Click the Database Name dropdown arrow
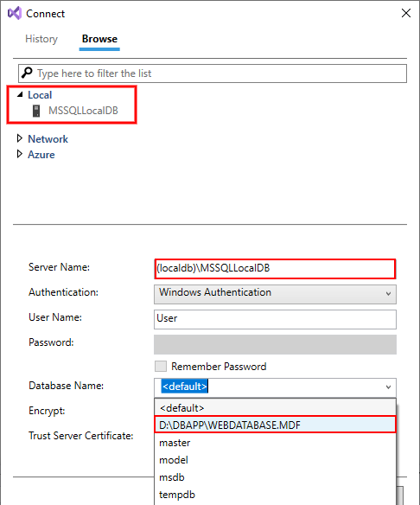 [389, 387]
